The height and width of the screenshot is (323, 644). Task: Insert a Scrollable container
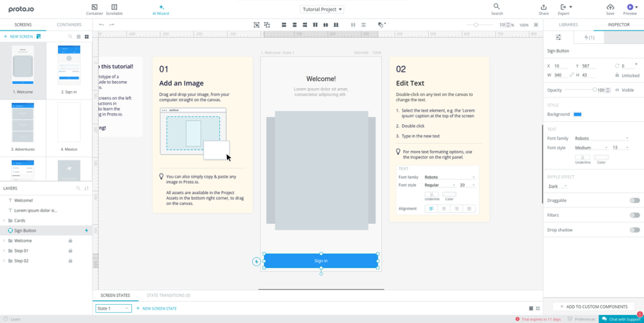114,9
